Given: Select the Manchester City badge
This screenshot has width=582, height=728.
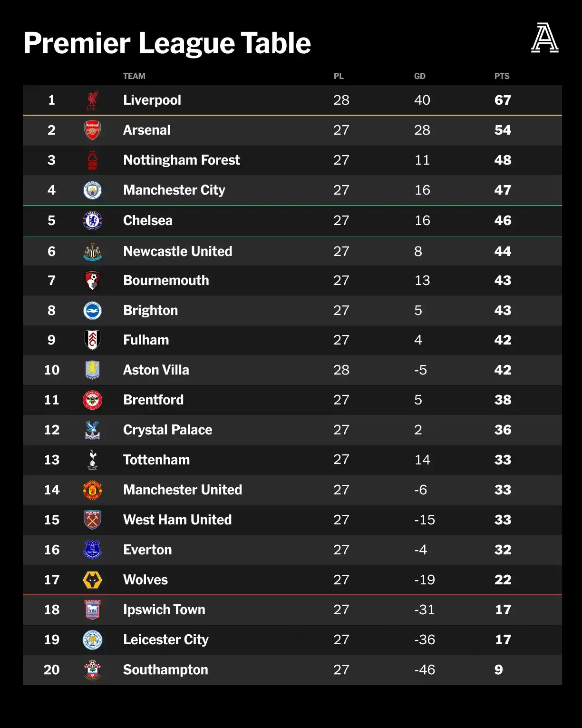Looking at the screenshot, I should [x=92, y=190].
